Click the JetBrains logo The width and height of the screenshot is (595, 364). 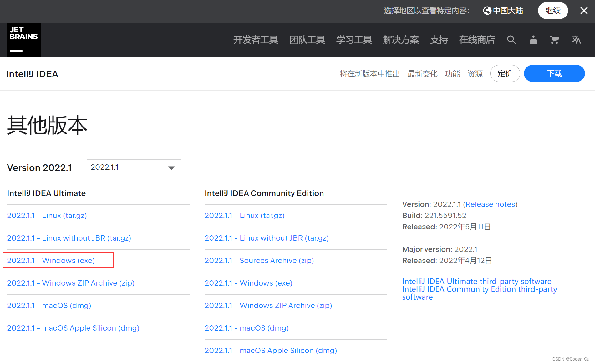(x=24, y=40)
